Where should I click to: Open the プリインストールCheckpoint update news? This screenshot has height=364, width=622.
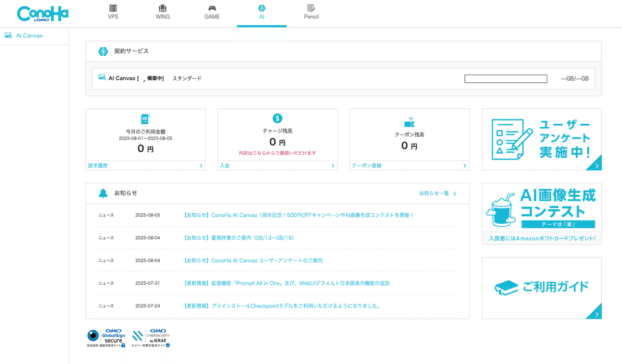coord(283,306)
